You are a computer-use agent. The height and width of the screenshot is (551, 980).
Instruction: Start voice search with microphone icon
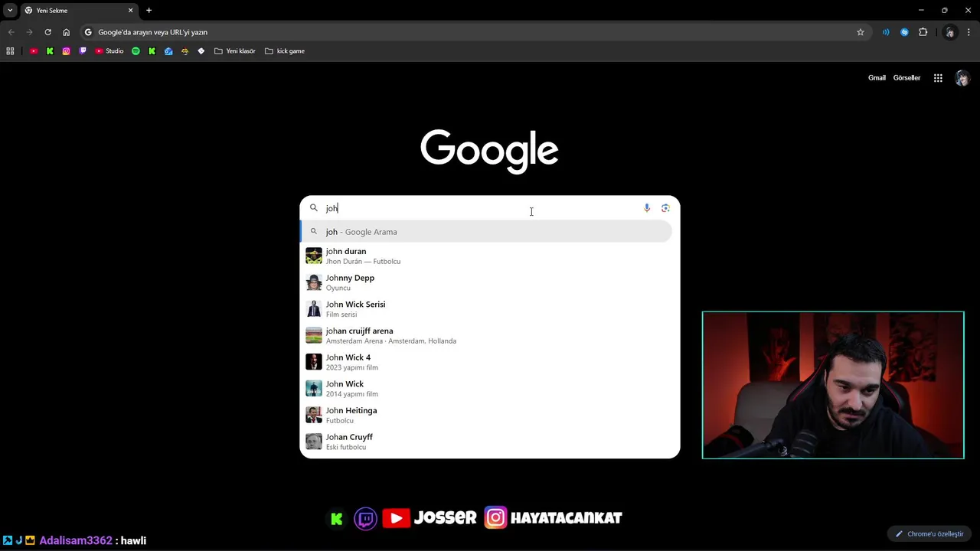tap(647, 208)
